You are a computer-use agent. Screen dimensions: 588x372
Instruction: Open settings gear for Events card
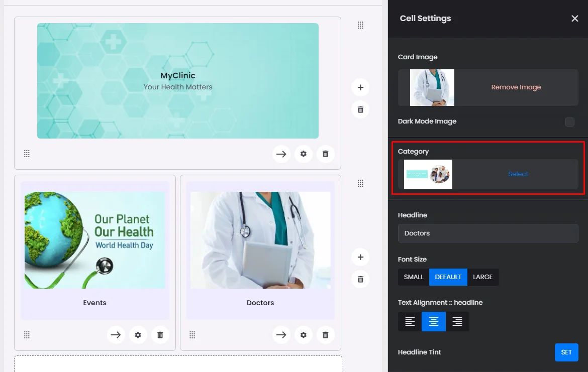pyautogui.click(x=138, y=335)
